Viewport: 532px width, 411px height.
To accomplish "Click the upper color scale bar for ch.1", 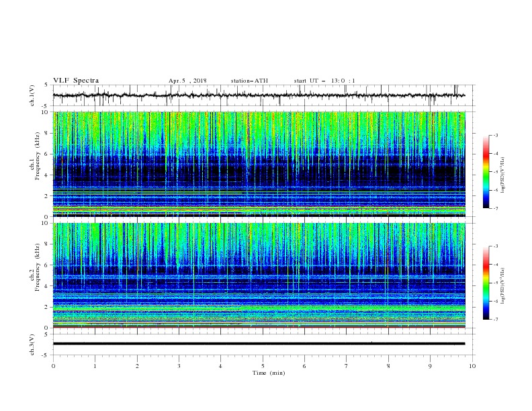I will coord(486,172).
